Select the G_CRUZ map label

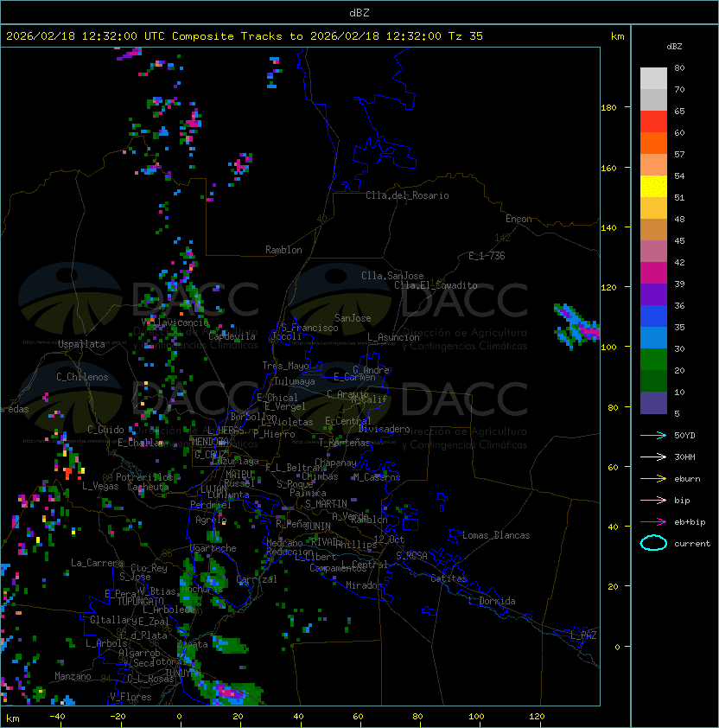click(210, 455)
